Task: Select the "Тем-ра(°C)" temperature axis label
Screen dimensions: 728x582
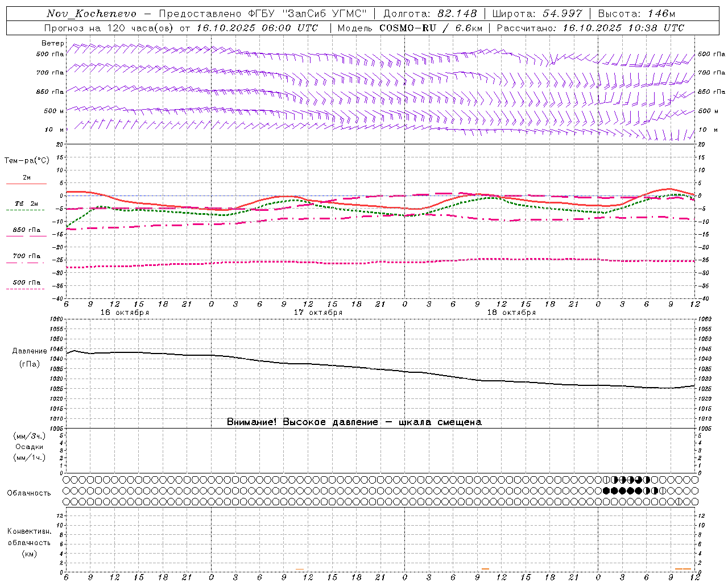Action: point(27,161)
